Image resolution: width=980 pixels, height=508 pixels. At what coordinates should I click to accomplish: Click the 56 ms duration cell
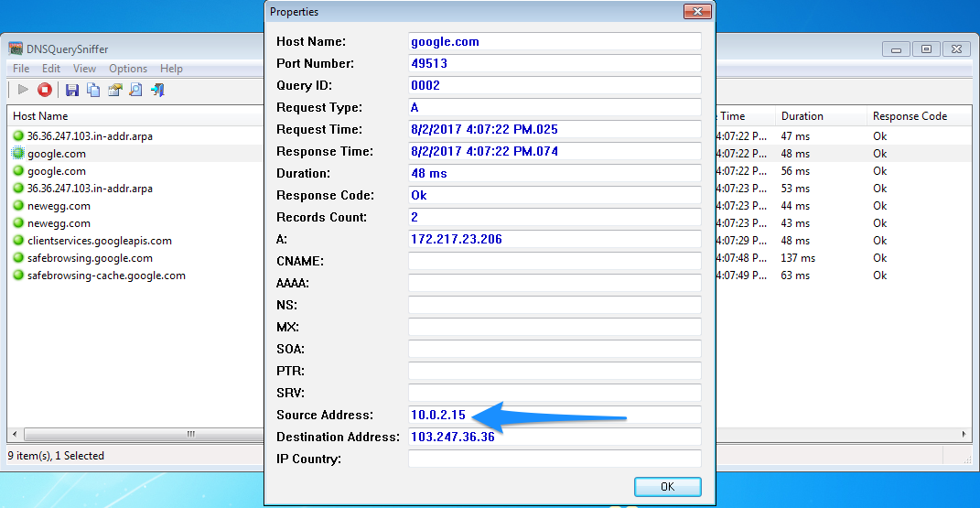tap(795, 170)
